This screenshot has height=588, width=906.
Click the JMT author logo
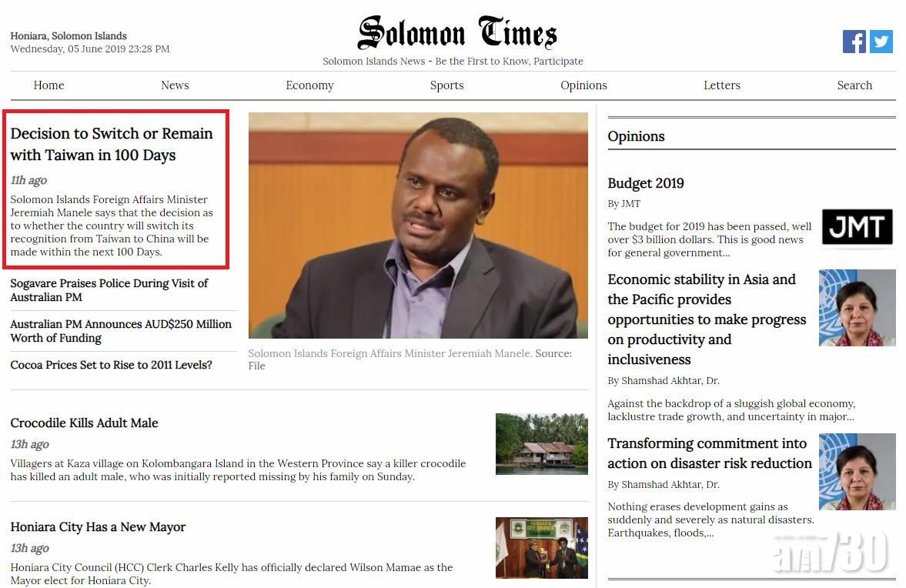(x=858, y=226)
